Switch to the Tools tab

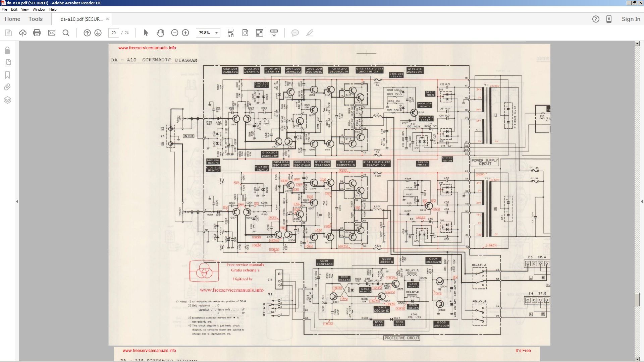pos(36,19)
